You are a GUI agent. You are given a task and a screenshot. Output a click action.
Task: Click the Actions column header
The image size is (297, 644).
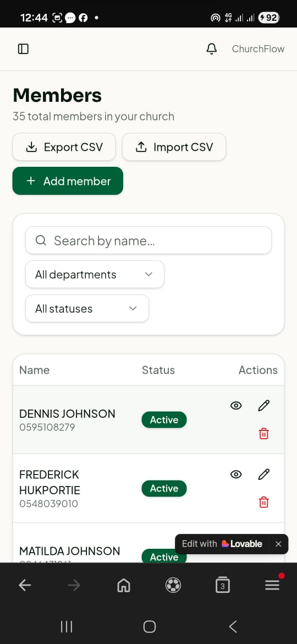pos(258,370)
